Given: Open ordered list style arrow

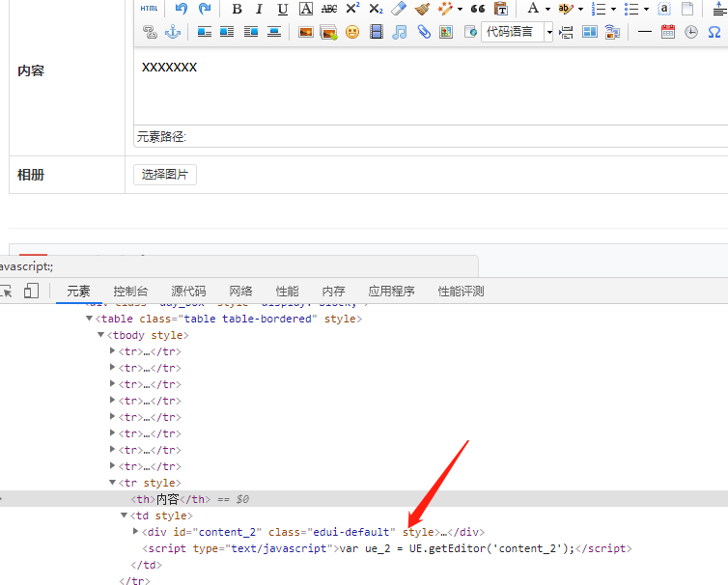Looking at the screenshot, I should [613, 9].
